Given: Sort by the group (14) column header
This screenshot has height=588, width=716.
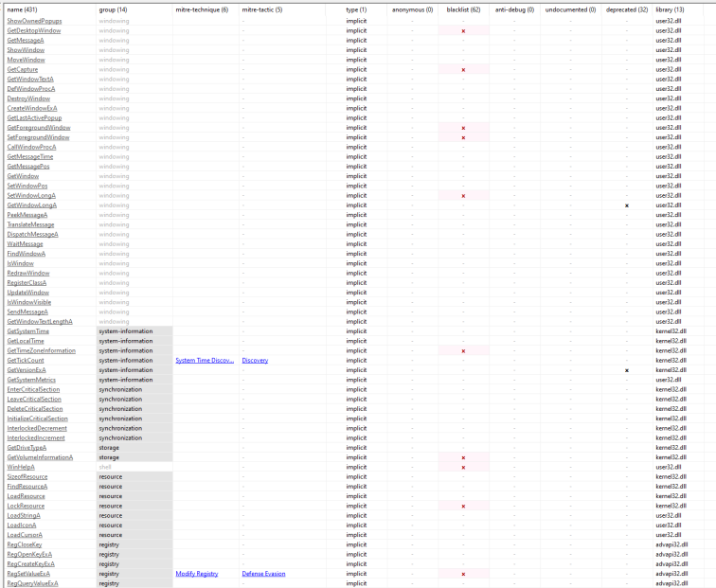Looking at the screenshot, I should 114,9.
